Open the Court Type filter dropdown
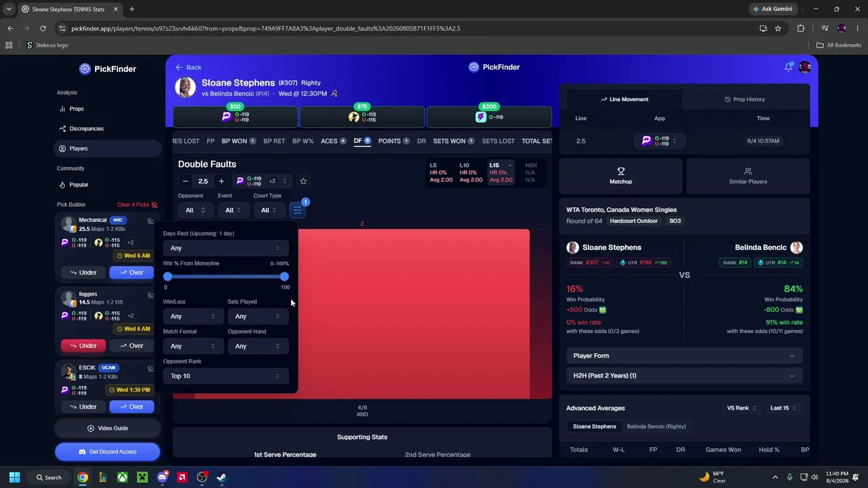Screen dimensions: 868x488 click(269, 210)
